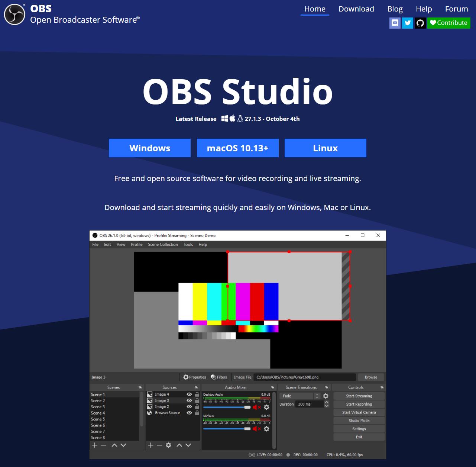Screen dimensions: 476x467
Task: Open the Fade transition properties gear
Action: (326, 396)
